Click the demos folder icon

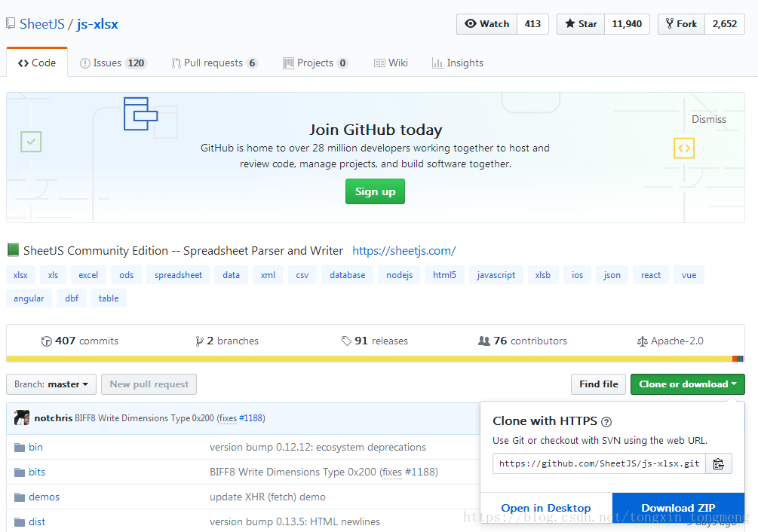[x=20, y=497]
